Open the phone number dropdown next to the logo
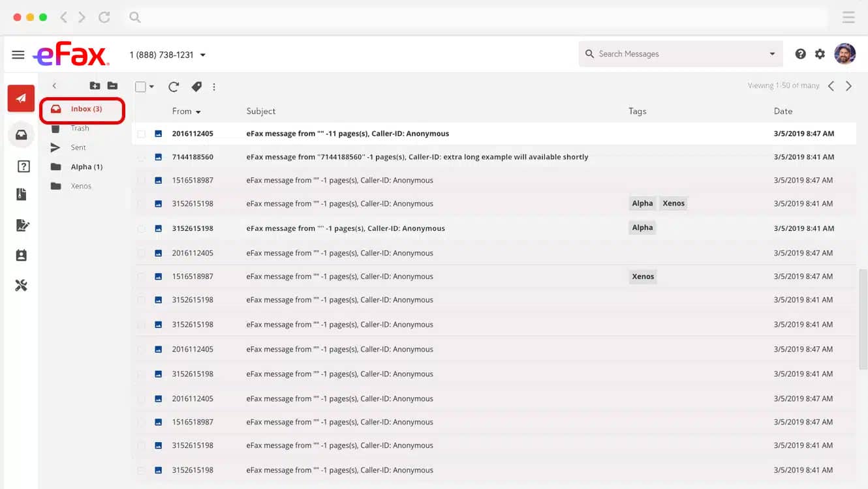The image size is (868, 489). click(202, 55)
